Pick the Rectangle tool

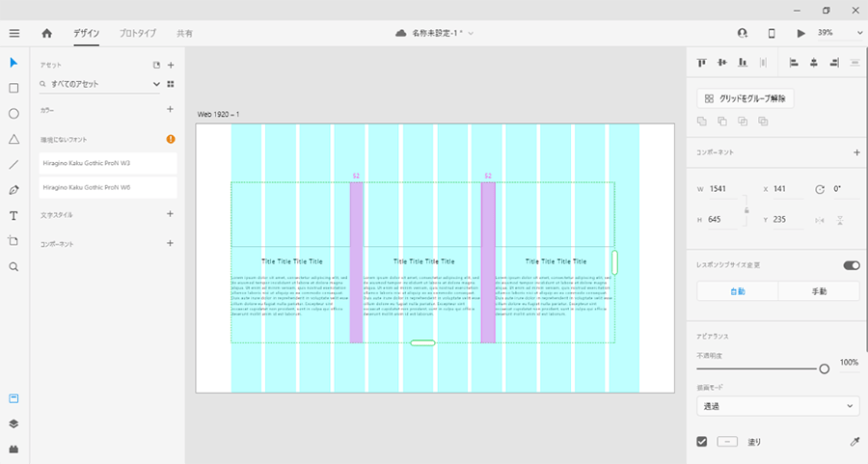[14, 88]
